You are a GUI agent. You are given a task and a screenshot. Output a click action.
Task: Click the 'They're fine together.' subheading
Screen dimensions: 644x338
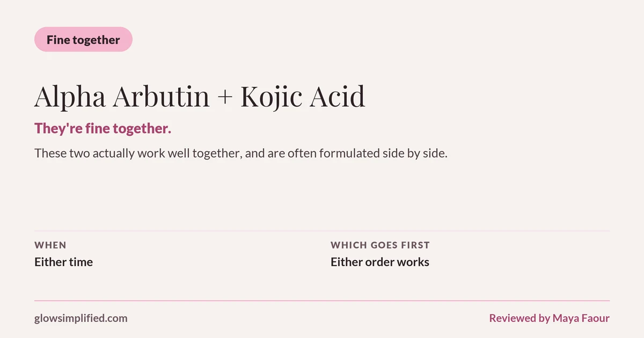click(x=103, y=129)
